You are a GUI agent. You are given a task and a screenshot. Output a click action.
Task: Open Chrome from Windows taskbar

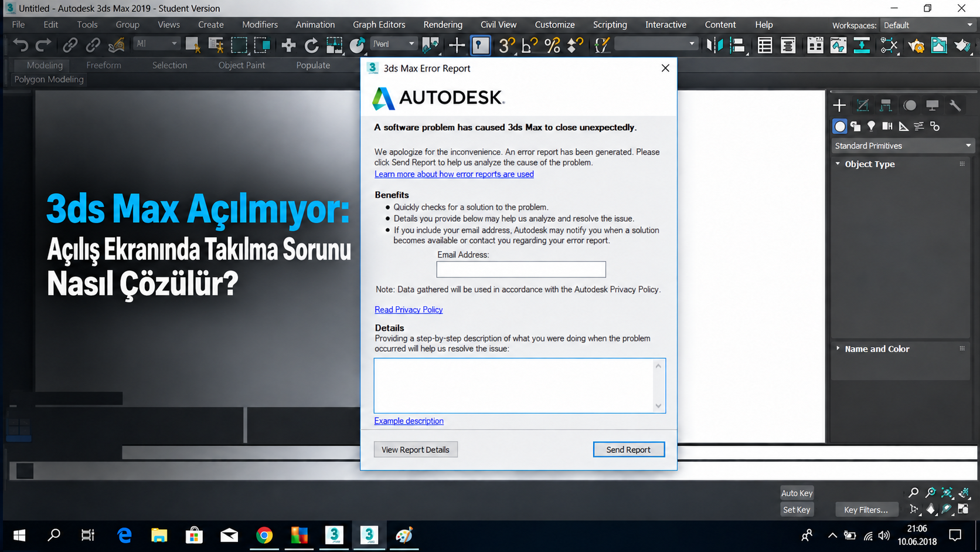tap(264, 535)
